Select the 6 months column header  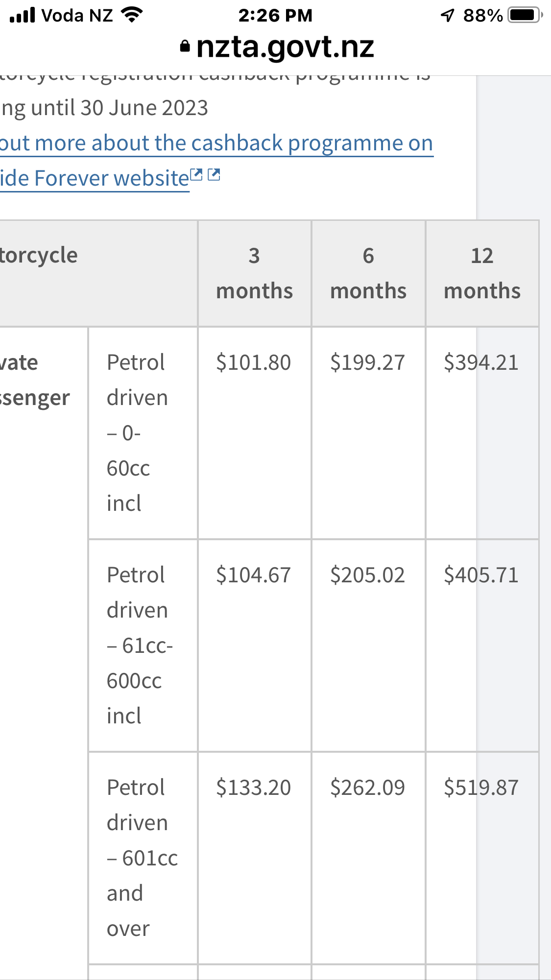point(368,273)
